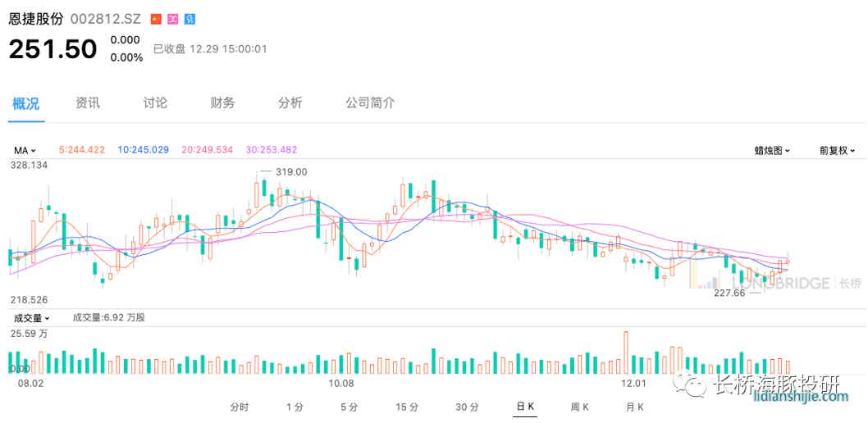The width and height of the screenshot is (868, 423).
Task: Select 月K monthly candles
Action: click(x=635, y=407)
